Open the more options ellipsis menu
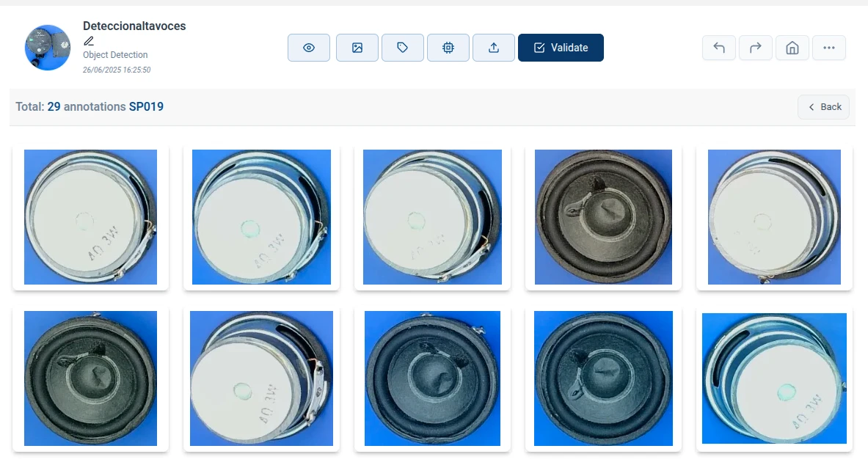 coord(829,47)
